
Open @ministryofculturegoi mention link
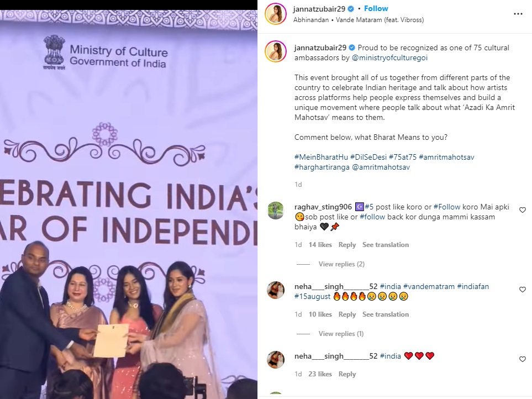click(389, 57)
